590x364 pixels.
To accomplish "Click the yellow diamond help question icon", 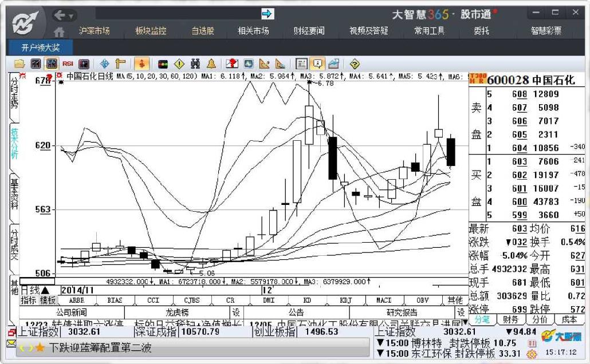I will coord(355,64).
